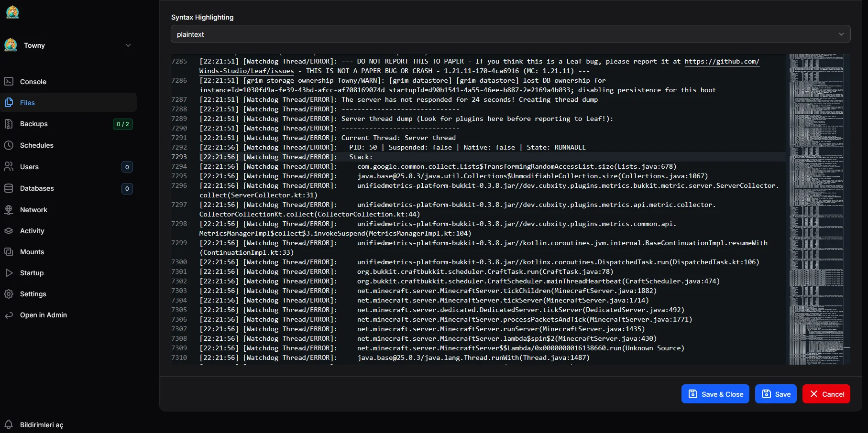The width and height of the screenshot is (868, 433).
Task: Click the Save & Close button
Action: (715, 394)
